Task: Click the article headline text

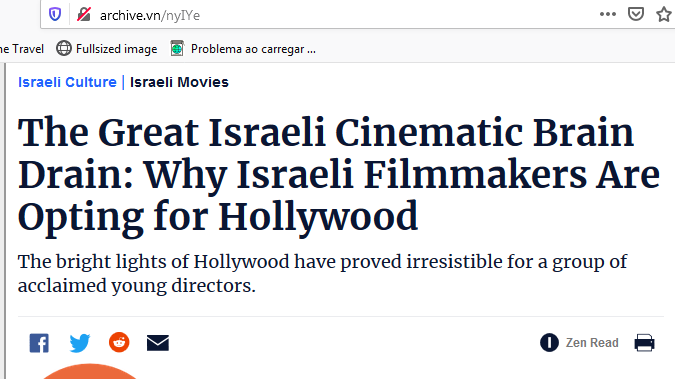Action: click(x=339, y=174)
